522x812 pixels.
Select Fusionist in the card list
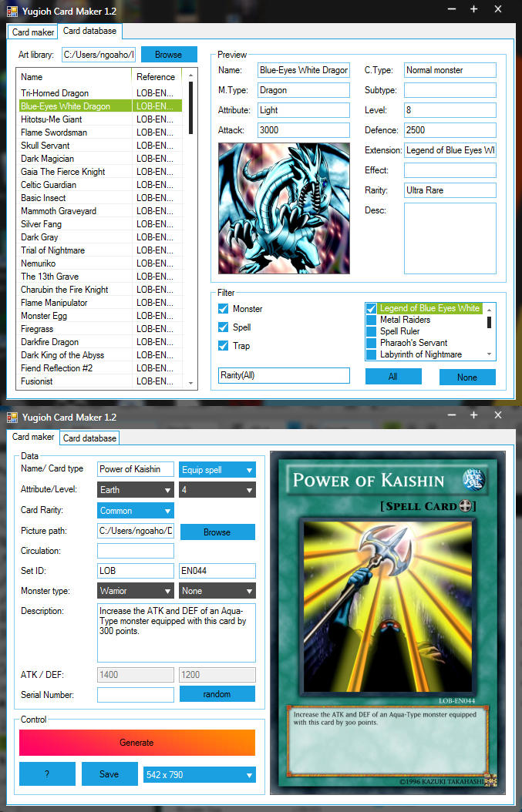pyautogui.click(x=99, y=381)
